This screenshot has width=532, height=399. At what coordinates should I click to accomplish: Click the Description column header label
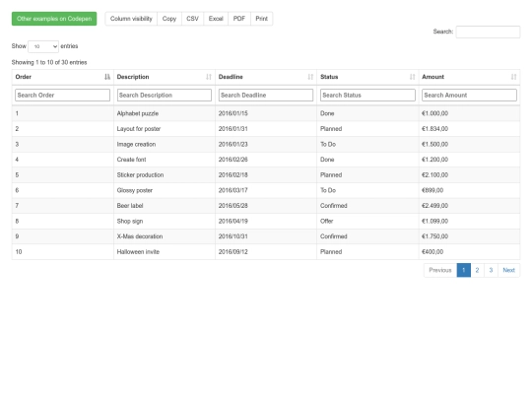click(133, 77)
